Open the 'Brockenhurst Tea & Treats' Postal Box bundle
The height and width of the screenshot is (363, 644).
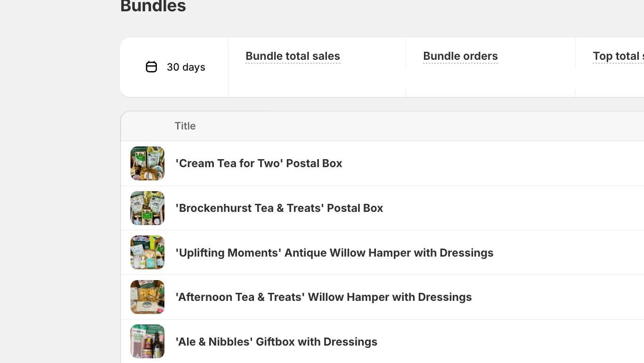point(279,208)
